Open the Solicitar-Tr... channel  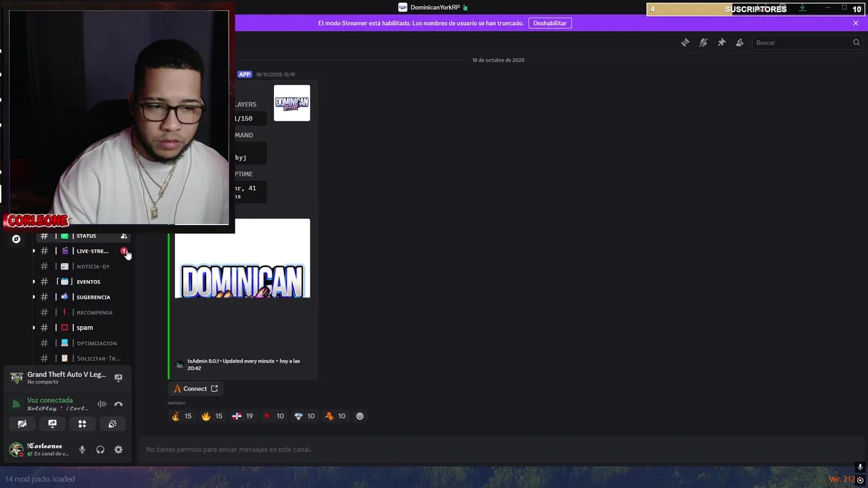click(83, 358)
